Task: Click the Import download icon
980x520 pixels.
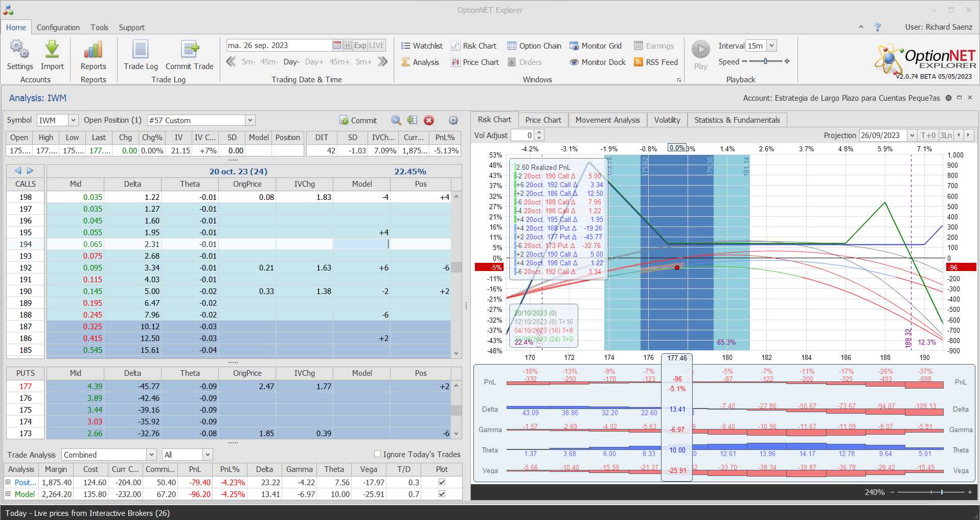Action: pyautogui.click(x=52, y=50)
